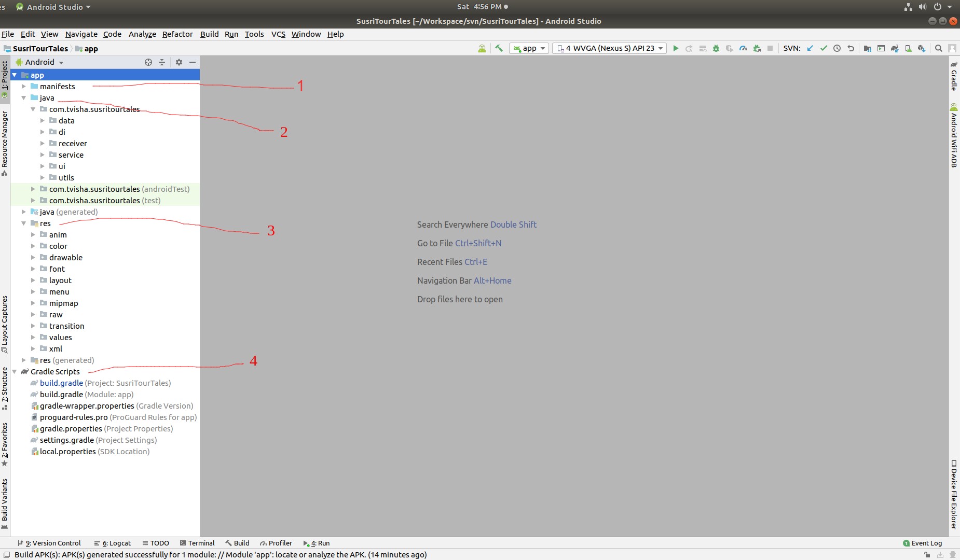Open the Logcat tool window tab

click(112, 543)
